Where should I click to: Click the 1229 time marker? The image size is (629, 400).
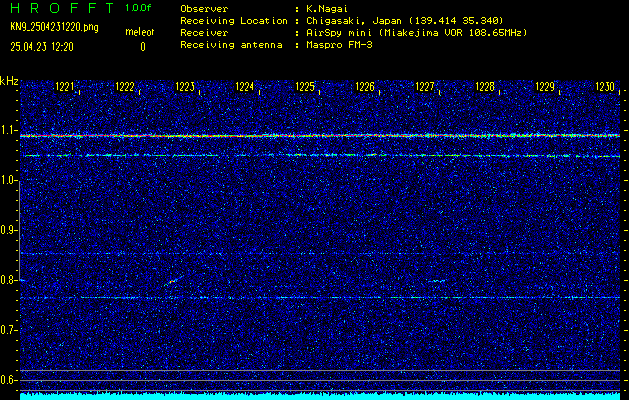click(x=545, y=87)
